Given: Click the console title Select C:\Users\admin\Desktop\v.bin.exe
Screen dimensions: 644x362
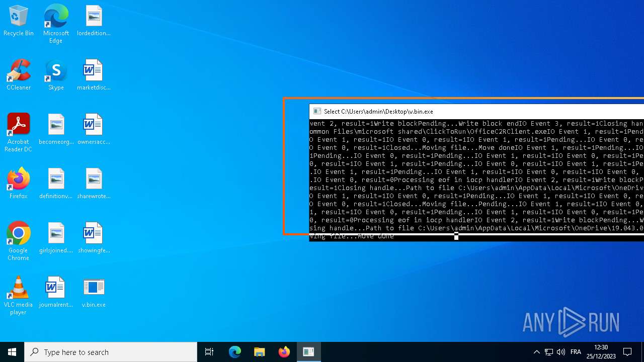Looking at the screenshot, I should coord(378,112).
